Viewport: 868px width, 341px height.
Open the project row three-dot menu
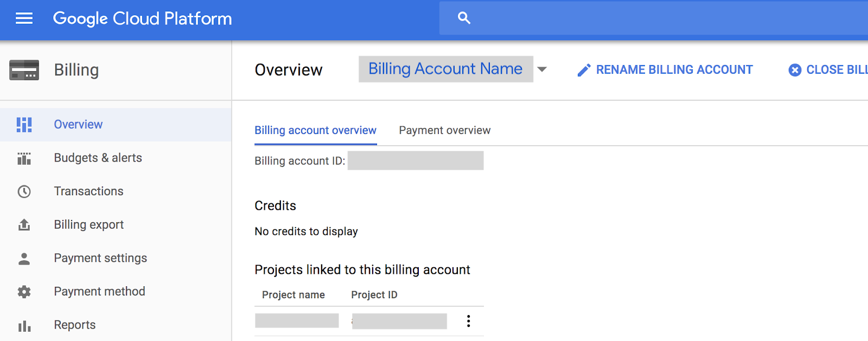(x=468, y=321)
